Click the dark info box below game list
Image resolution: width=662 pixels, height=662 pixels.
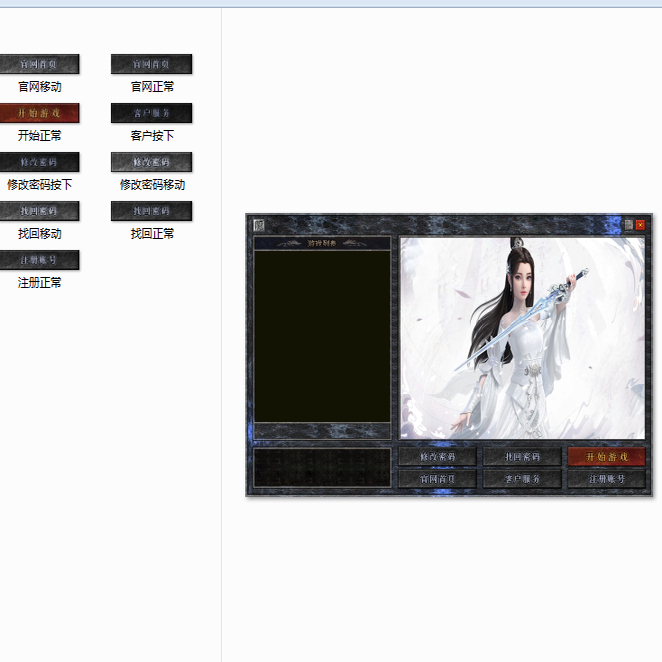tap(323, 468)
